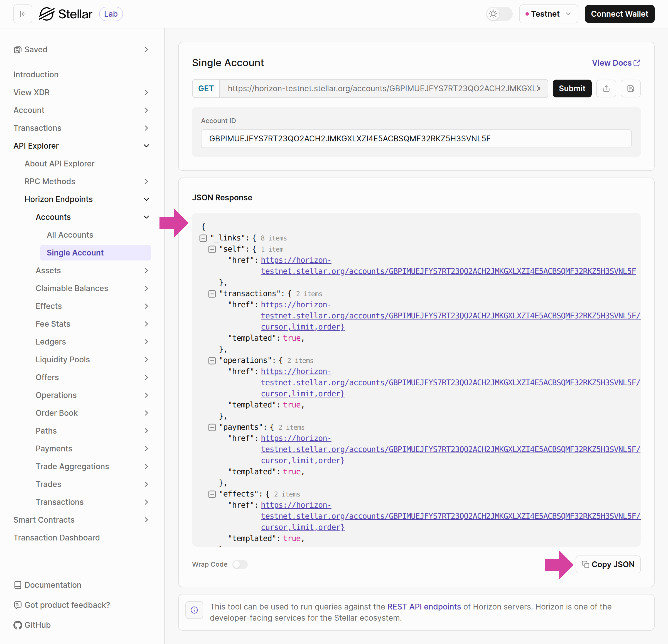Enable the Wrap Code toggle
Viewport: 668px width, 644px height.
pyautogui.click(x=240, y=564)
